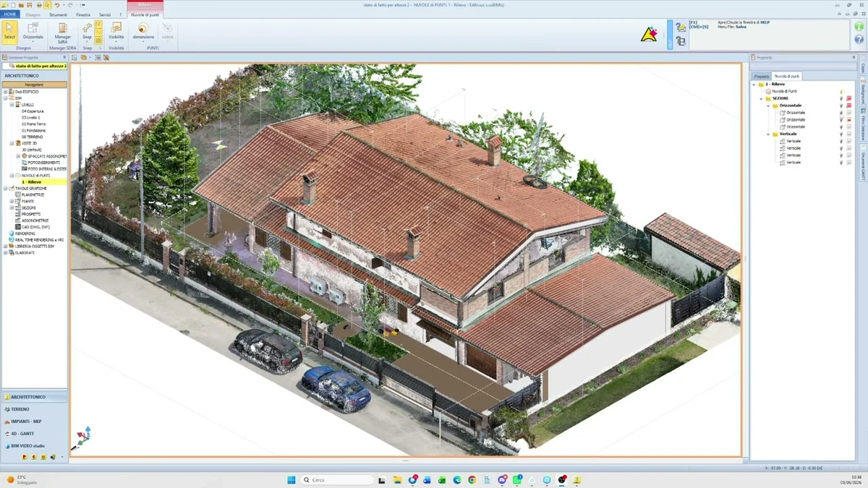The width and height of the screenshot is (868, 488).
Task: Open the TERRENO section in the left sidebar
Action: pos(35,409)
